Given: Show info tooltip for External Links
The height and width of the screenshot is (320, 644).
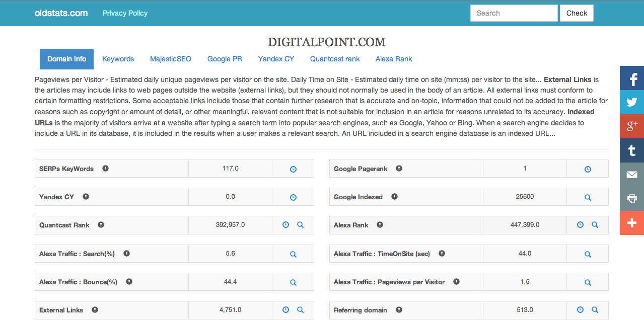Looking at the screenshot, I should click(95, 310).
